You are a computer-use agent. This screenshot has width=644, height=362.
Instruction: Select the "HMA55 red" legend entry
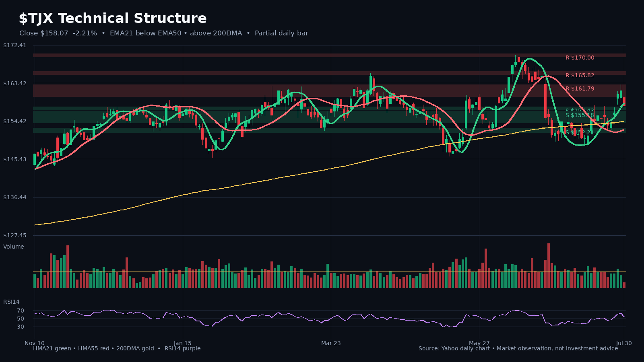(93, 349)
